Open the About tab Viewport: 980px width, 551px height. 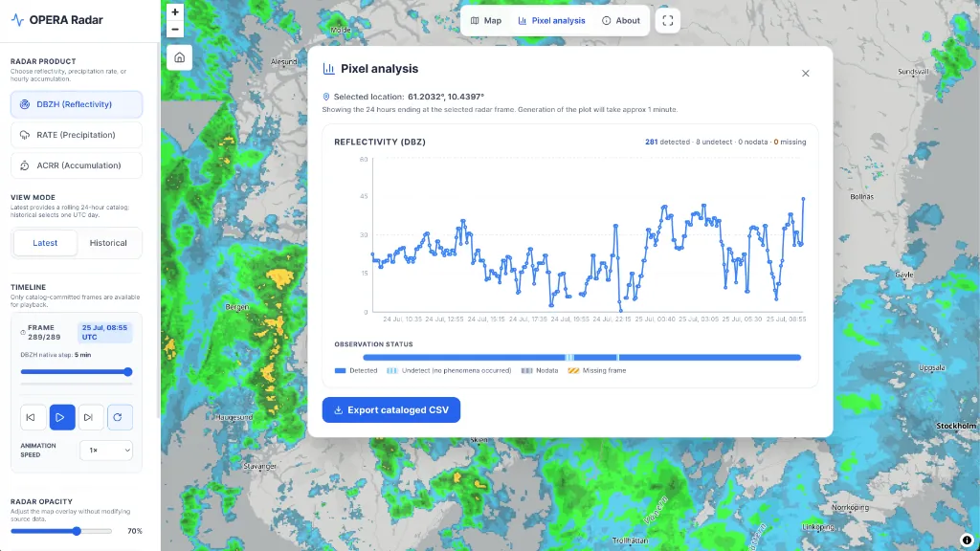[620, 21]
